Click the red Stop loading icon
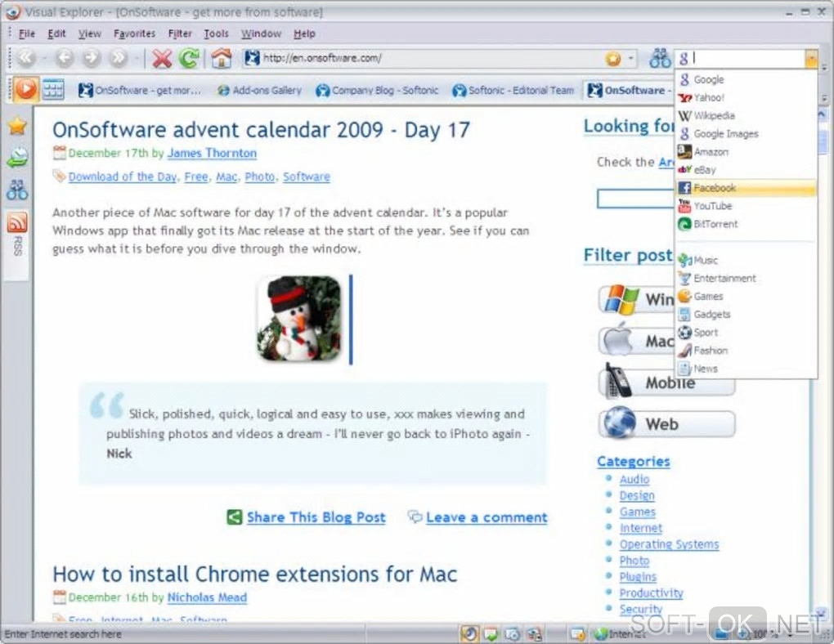834x644 pixels. 162,58
